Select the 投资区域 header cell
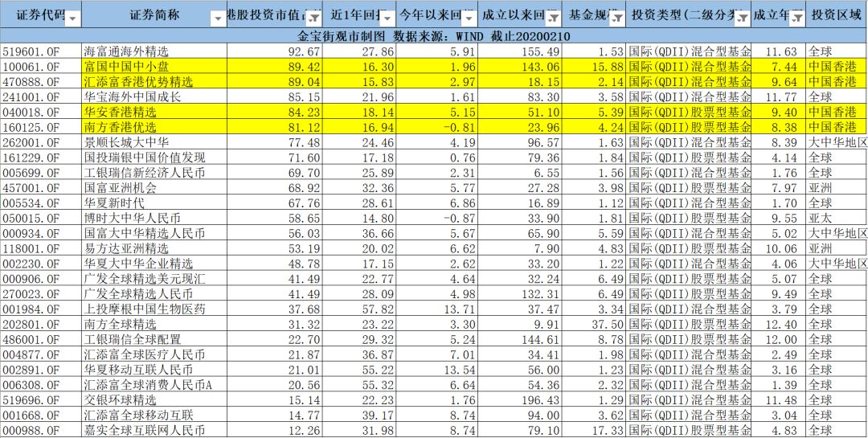868x438 pixels. [x=837, y=15]
